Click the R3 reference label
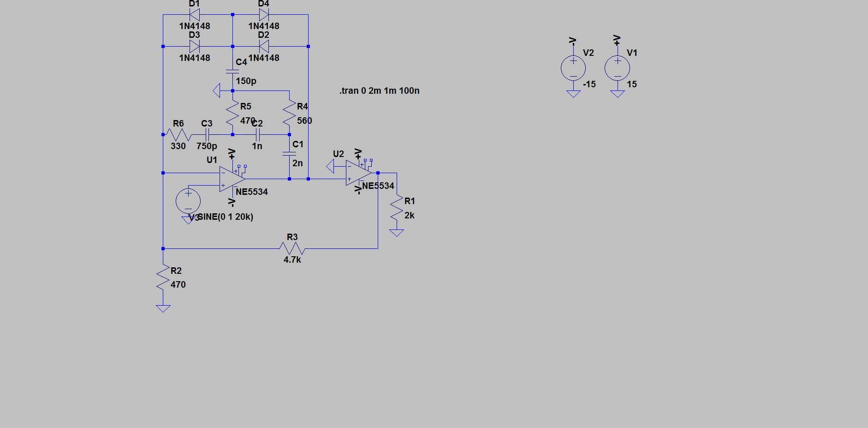868x428 pixels. [x=292, y=237]
